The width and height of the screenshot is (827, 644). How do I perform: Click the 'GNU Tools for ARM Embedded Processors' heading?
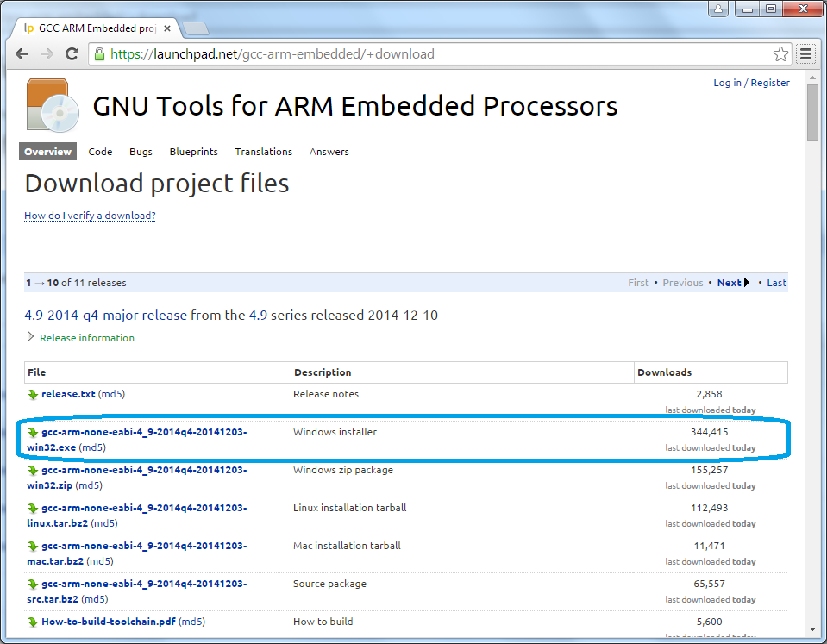355,106
